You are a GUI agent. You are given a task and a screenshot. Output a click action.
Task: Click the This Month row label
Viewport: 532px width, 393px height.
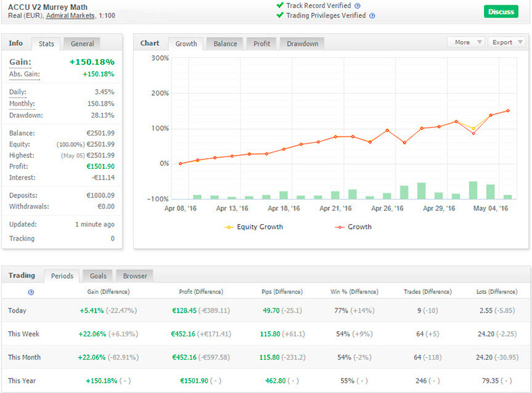coord(24,357)
